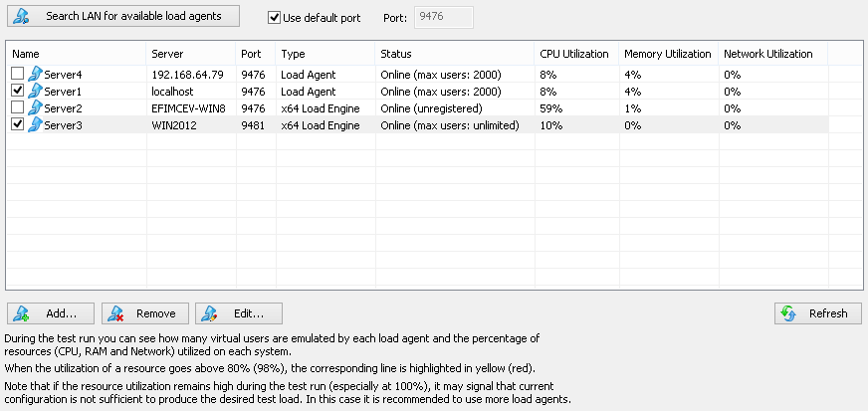Click the Edit agent pencil icon
The width and height of the screenshot is (868, 411).
pyautogui.click(x=209, y=313)
